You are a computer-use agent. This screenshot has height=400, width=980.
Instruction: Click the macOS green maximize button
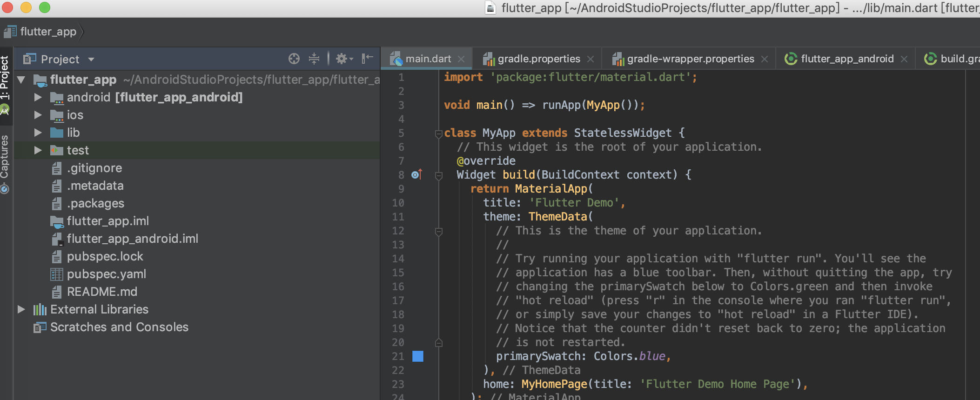point(45,7)
